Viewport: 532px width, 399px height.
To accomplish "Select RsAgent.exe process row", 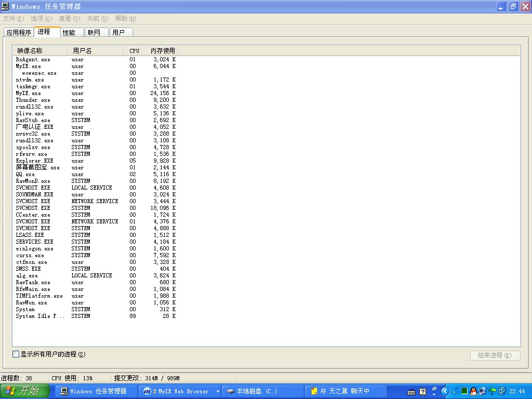I will [x=96, y=59].
